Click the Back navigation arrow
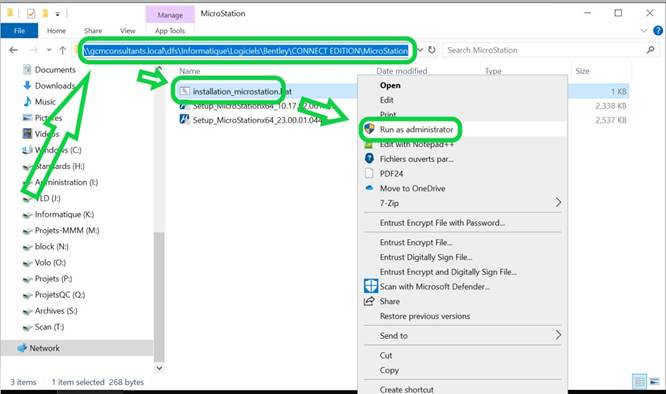The width and height of the screenshot is (666, 394). coord(14,50)
